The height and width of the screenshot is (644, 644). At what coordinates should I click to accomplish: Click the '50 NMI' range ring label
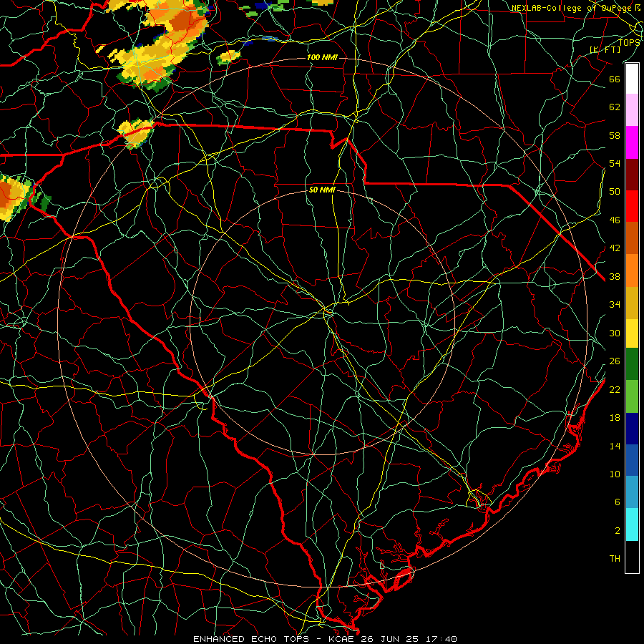click(x=322, y=190)
